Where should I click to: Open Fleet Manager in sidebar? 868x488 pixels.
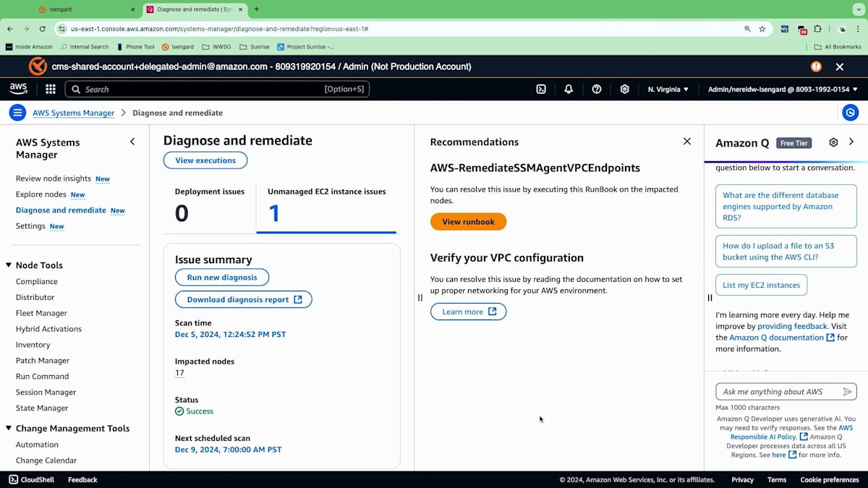click(x=41, y=313)
